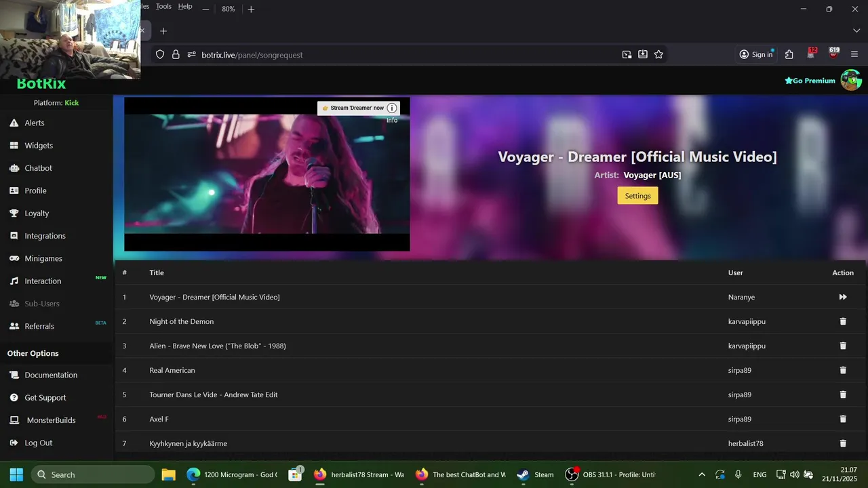Open Firefox downloads panel
The height and width of the screenshot is (488, 868).
coord(642,54)
